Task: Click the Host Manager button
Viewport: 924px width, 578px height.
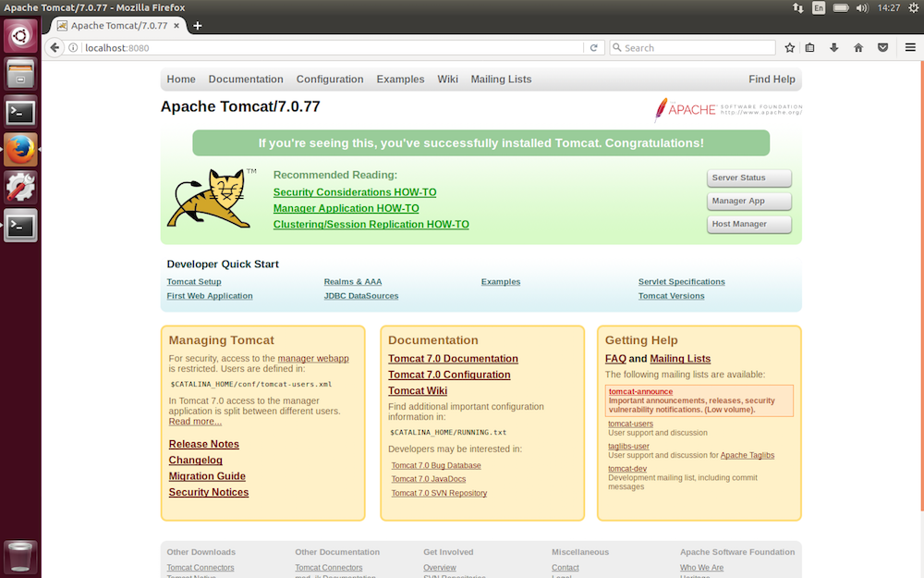Action: (749, 224)
